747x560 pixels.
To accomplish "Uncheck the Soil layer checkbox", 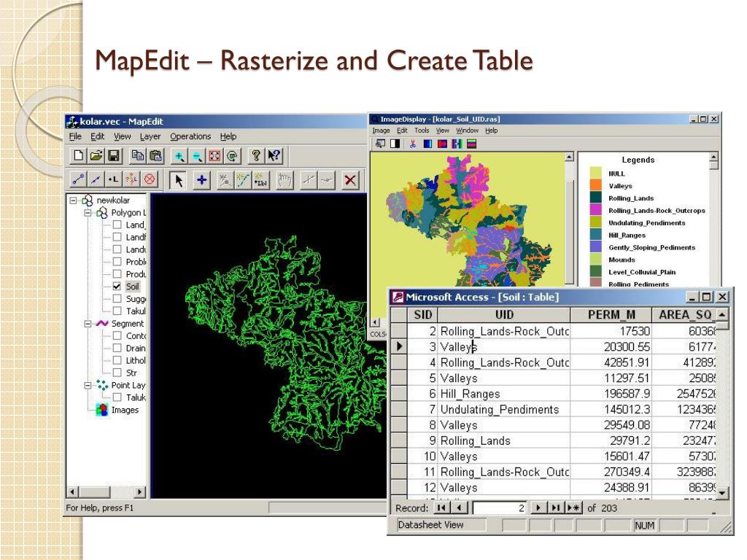I will 117,286.
